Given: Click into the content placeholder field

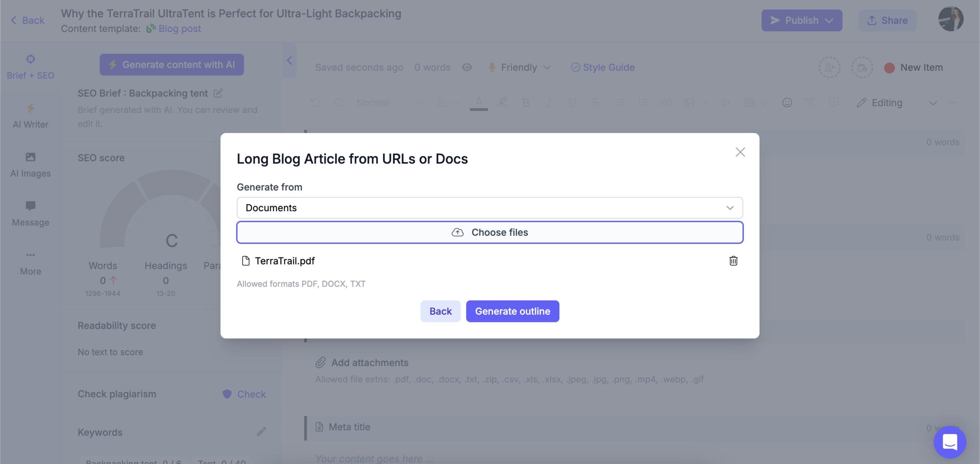Looking at the screenshot, I should pos(374,458).
